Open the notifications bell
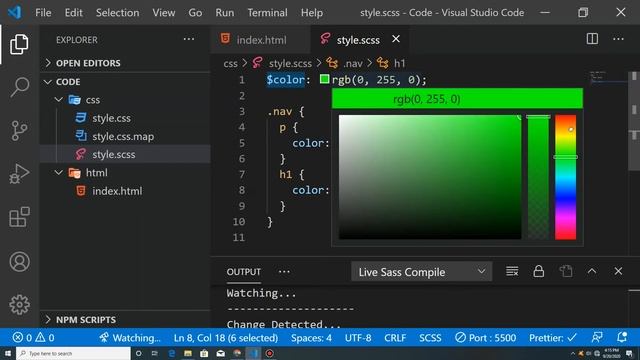Image resolution: width=640 pixels, height=360 pixels. pos(622,338)
